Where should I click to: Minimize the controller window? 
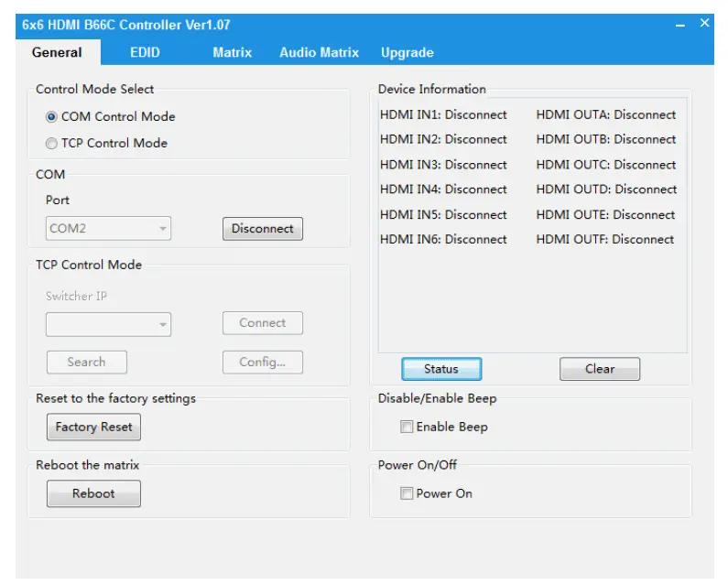click(680, 25)
